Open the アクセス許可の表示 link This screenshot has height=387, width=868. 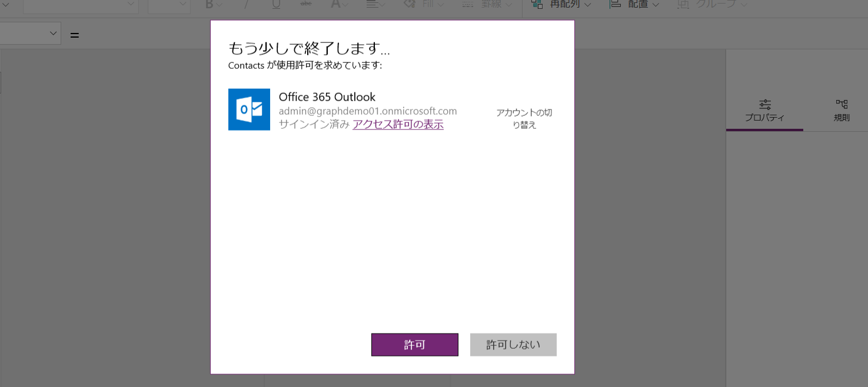[x=398, y=124]
